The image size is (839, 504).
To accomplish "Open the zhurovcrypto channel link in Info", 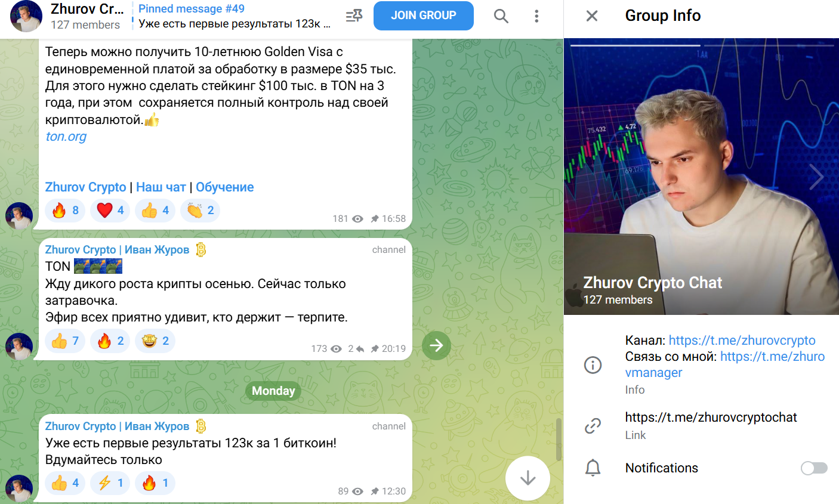I will [x=742, y=341].
